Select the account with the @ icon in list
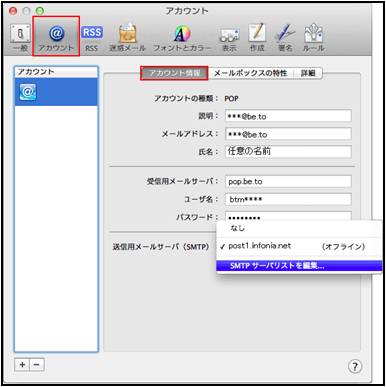The height and width of the screenshot is (387, 386). [x=56, y=92]
